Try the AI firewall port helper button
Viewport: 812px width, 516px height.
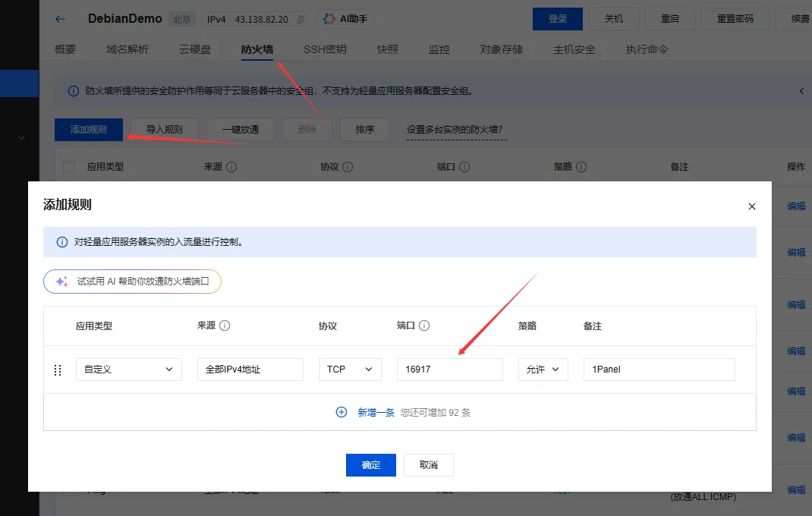[x=132, y=282]
